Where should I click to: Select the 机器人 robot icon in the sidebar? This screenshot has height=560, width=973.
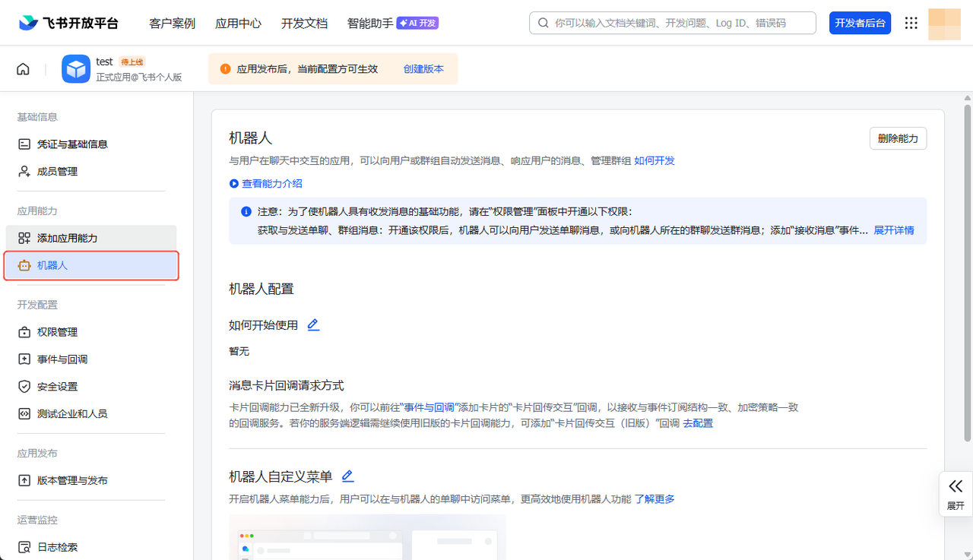coord(24,265)
